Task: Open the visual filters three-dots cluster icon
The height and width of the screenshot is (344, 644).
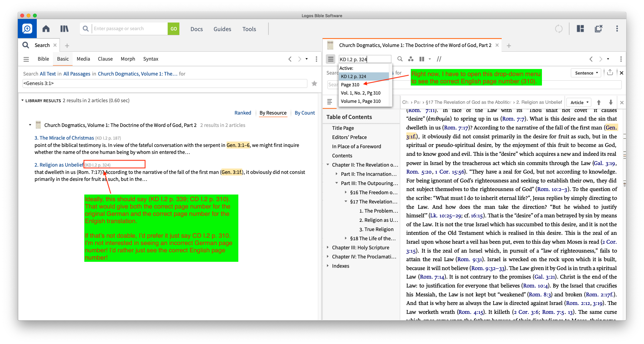Action: coord(411,59)
